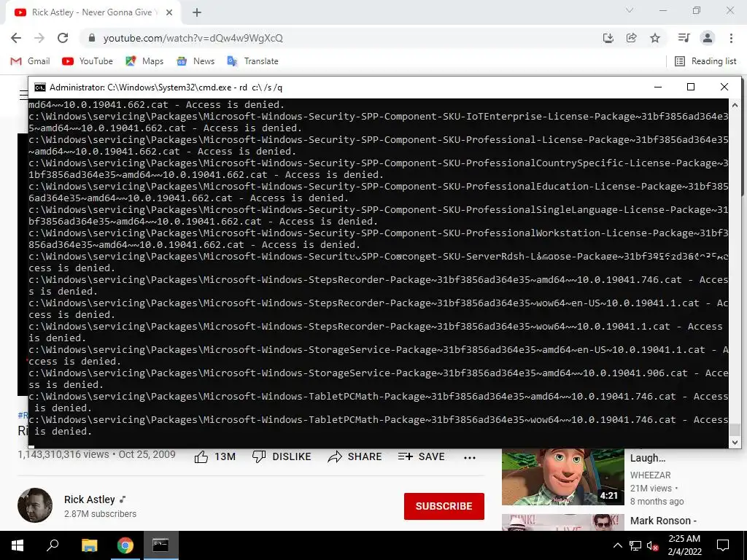This screenshot has width=747, height=560.
Task: Open the YouTube bookmark
Action: (x=88, y=61)
